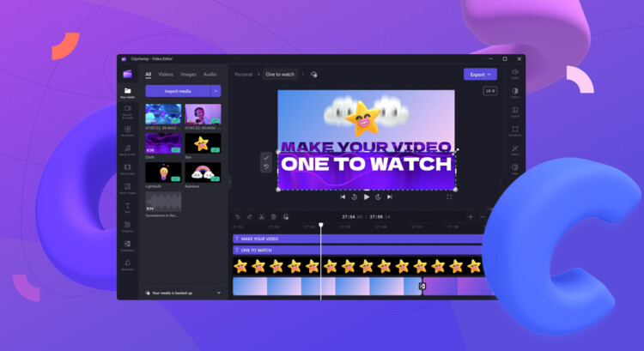Open the Transform properties panel
644x351 pixels.
click(514, 131)
